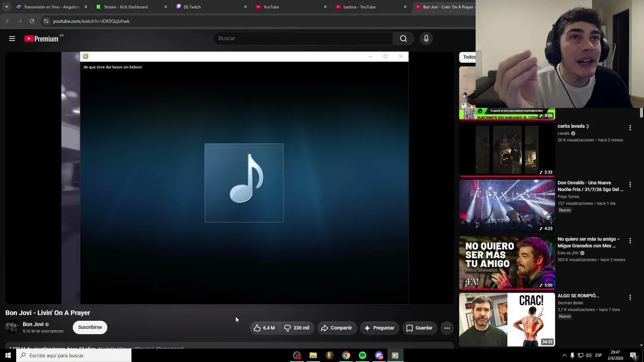
Task: Open 'No quiero ser más tu amigo' title
Action: pyautogui.click(x=589, y=242)
